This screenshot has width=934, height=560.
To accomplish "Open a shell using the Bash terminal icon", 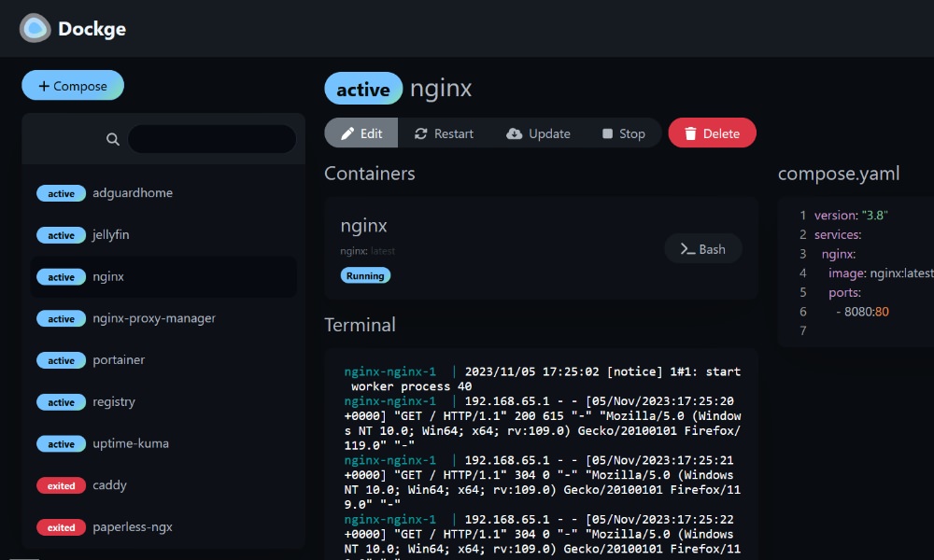I will (687, 248).
